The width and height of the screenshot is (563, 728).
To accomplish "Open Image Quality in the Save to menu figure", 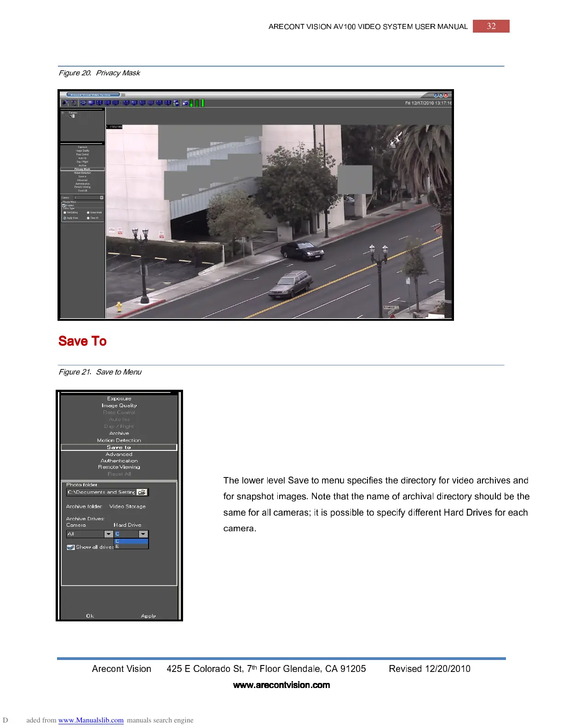I will 119,405.
